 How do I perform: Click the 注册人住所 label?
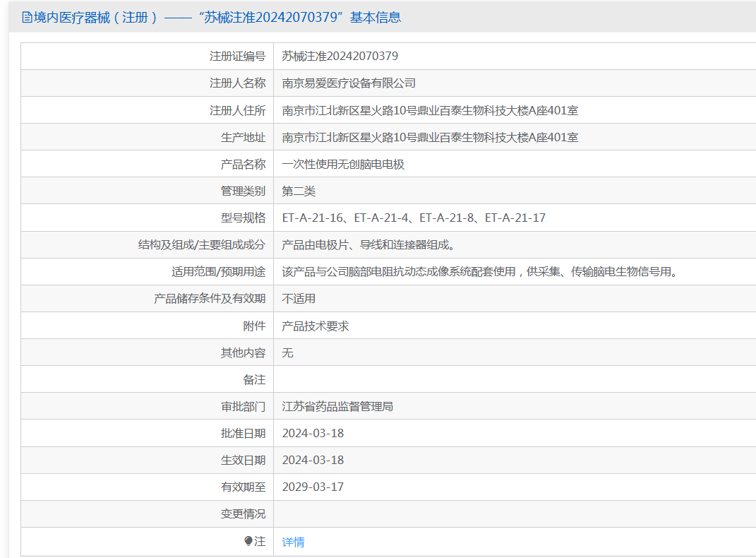pos(237,110)
